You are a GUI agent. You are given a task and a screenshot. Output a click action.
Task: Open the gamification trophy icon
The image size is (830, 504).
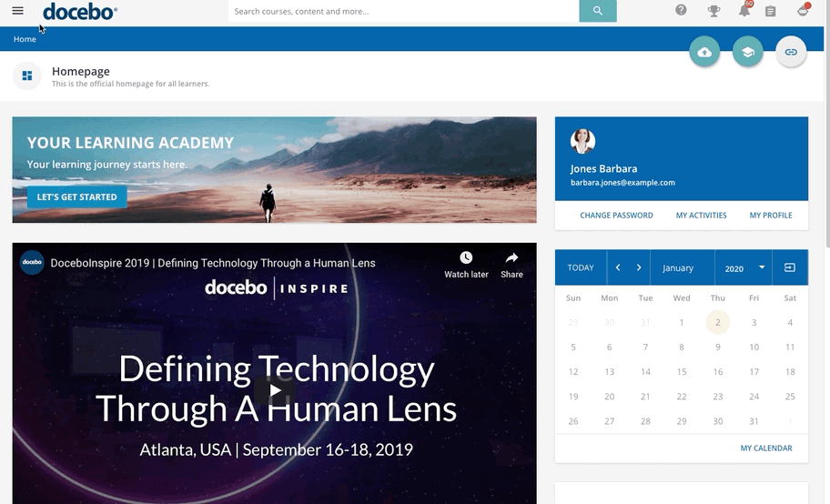click(714, 11)
